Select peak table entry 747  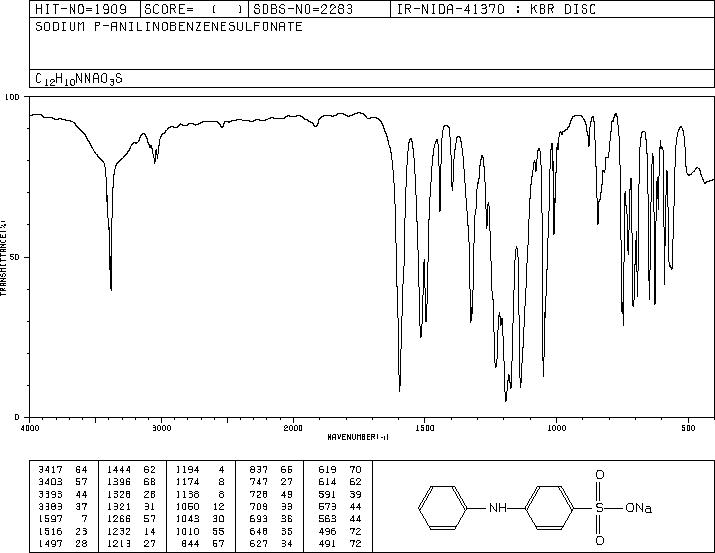tap(259, 482)
